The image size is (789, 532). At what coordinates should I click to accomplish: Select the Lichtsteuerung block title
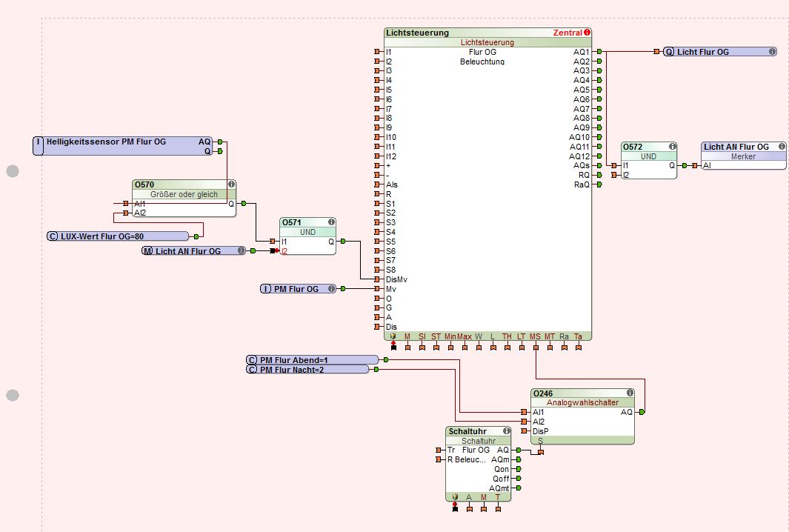(x=417, y=33)
